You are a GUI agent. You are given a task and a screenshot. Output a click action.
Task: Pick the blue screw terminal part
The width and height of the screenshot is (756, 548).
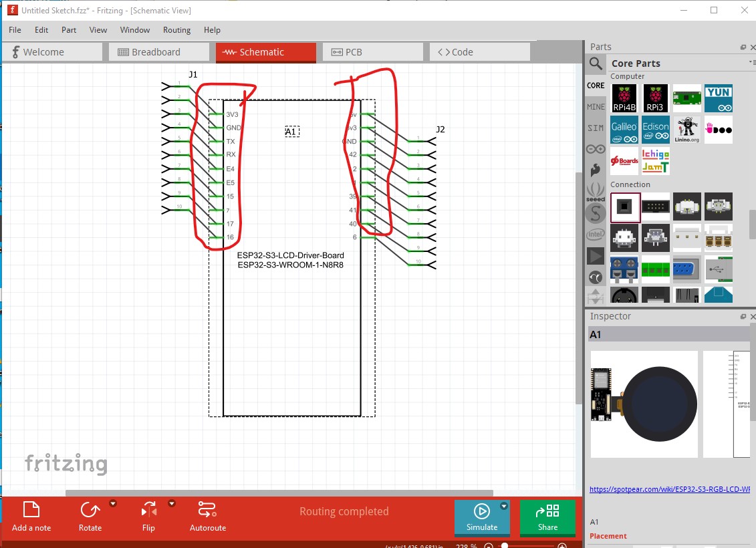click(x=624, y=269)
